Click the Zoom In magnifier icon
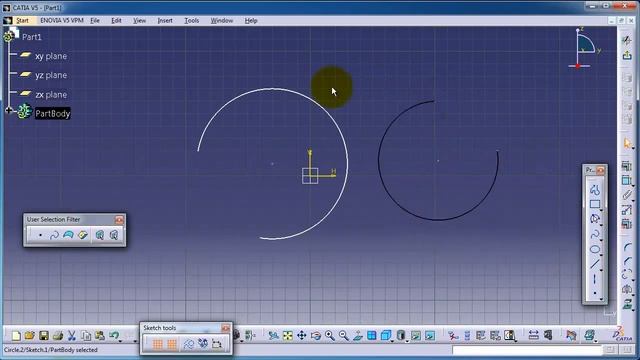This screenshot has width=640, height=360. tap(330, 336)
